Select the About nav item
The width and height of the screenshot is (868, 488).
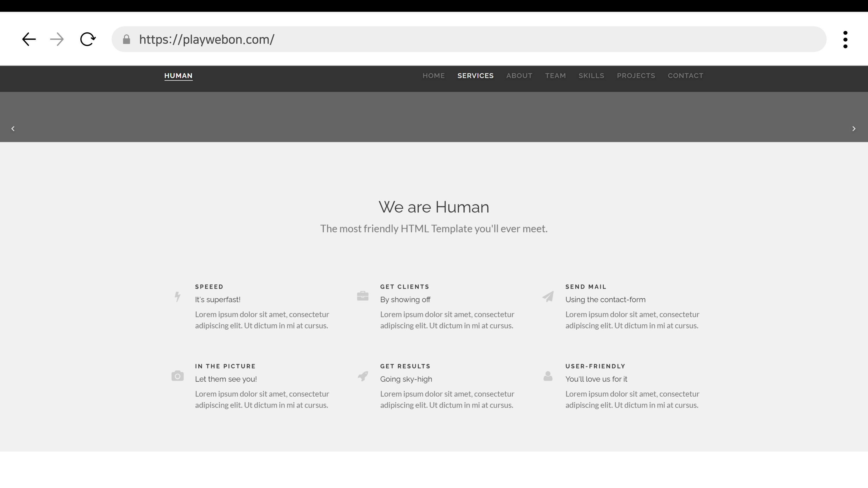(519, 76)
